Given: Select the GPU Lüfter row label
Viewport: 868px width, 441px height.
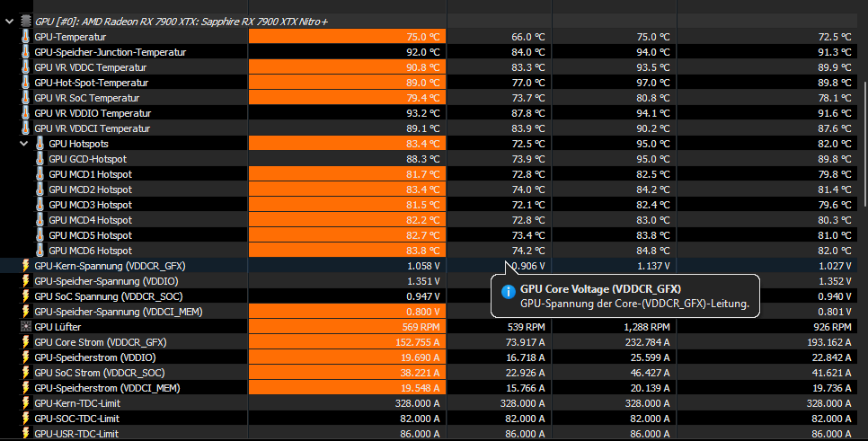Looking at the screenshot, I should (58, 327).
